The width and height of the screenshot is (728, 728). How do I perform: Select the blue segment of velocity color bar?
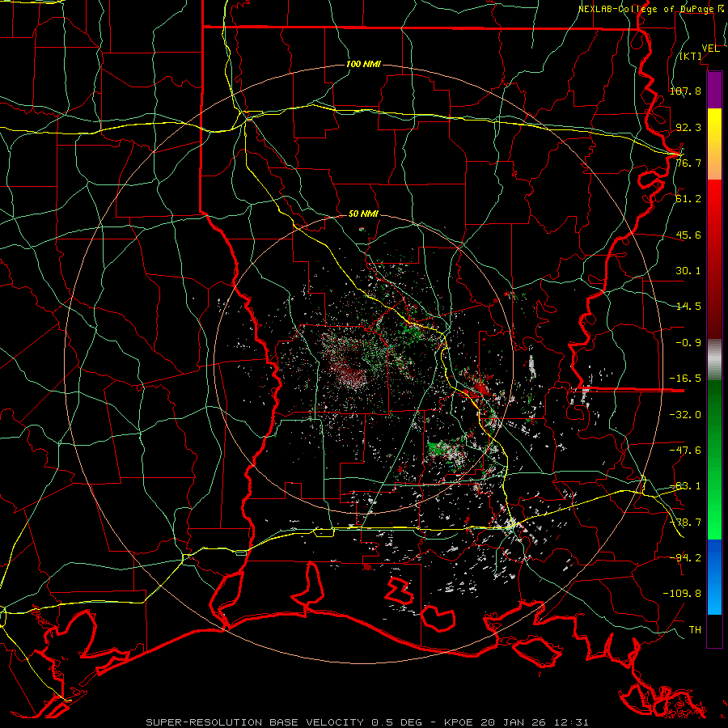(x=714, y=577)
